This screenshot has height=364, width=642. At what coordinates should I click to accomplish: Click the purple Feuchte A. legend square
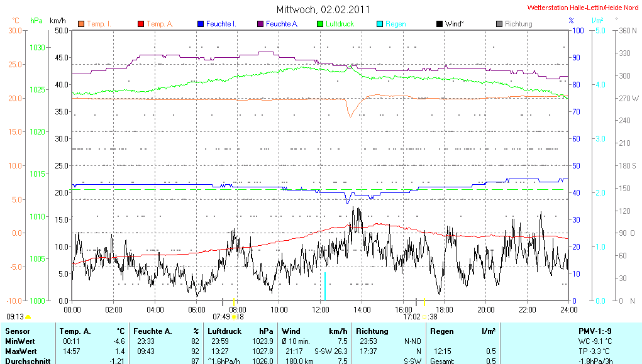pyautogui.click(x=260, y=24)
